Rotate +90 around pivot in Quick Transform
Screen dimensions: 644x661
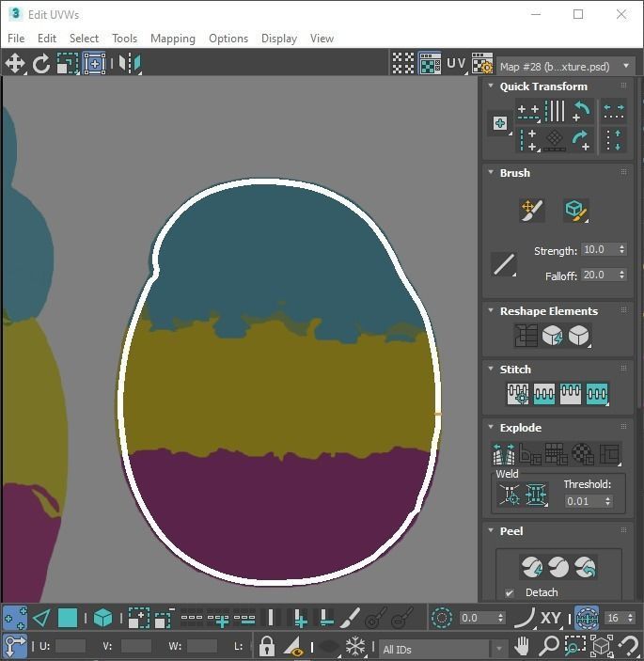582,139
